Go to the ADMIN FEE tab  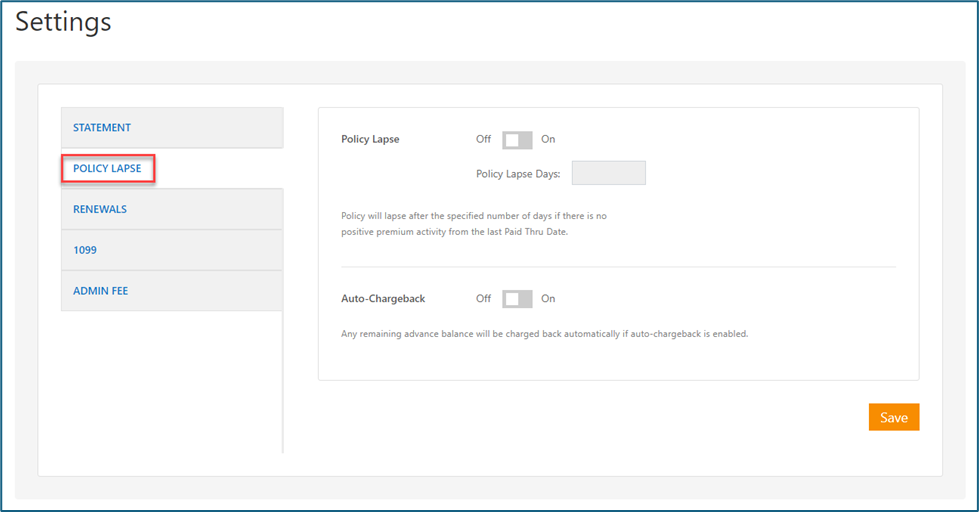[172, 290]
